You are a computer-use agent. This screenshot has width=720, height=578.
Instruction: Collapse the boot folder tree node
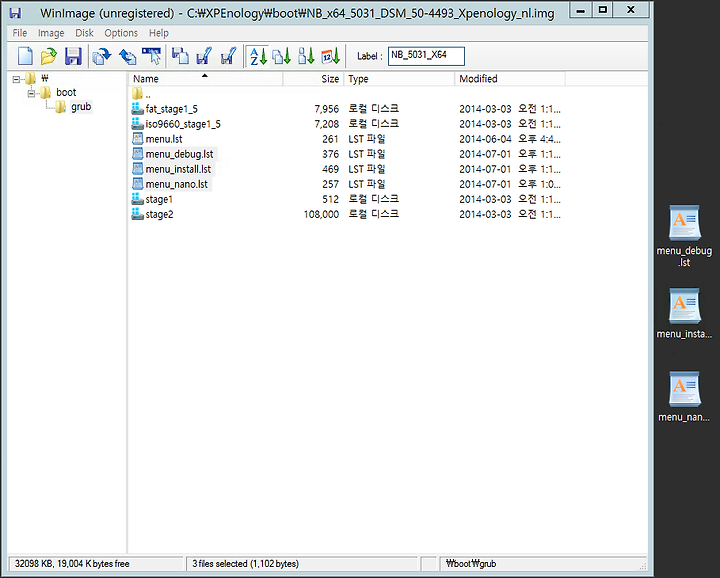click(x=31, y=93)
